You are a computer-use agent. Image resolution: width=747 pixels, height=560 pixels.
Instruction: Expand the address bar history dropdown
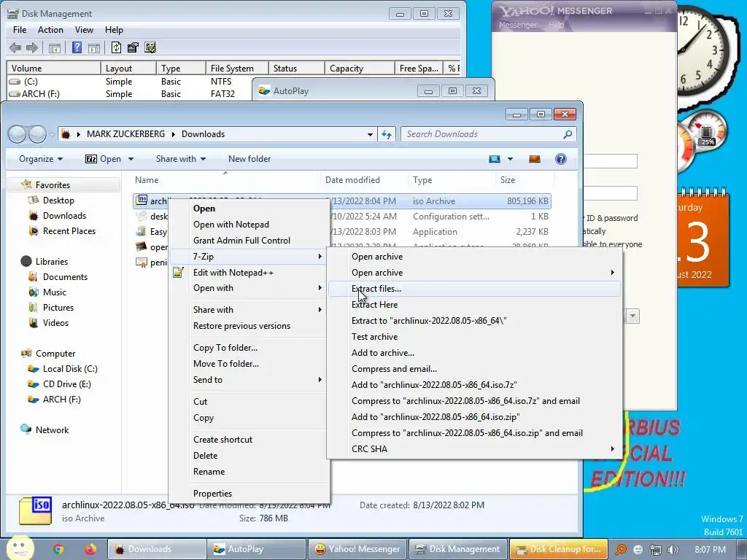pos(370,134)
